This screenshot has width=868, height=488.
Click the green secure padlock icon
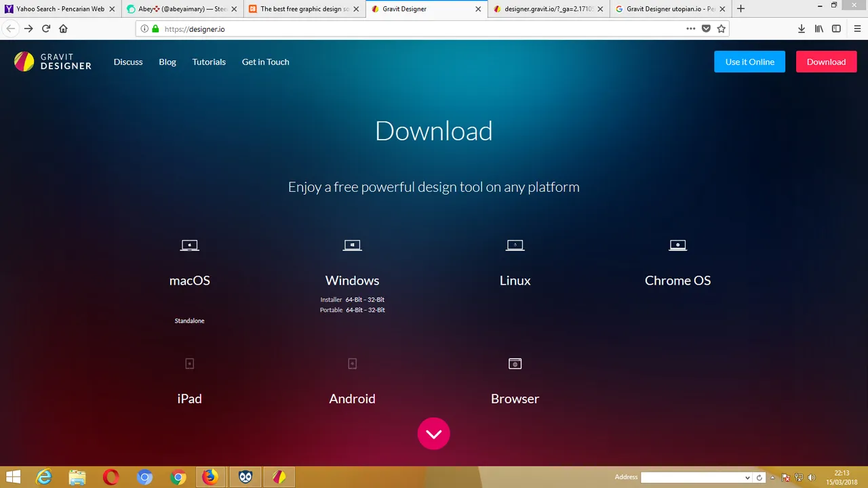155,29
